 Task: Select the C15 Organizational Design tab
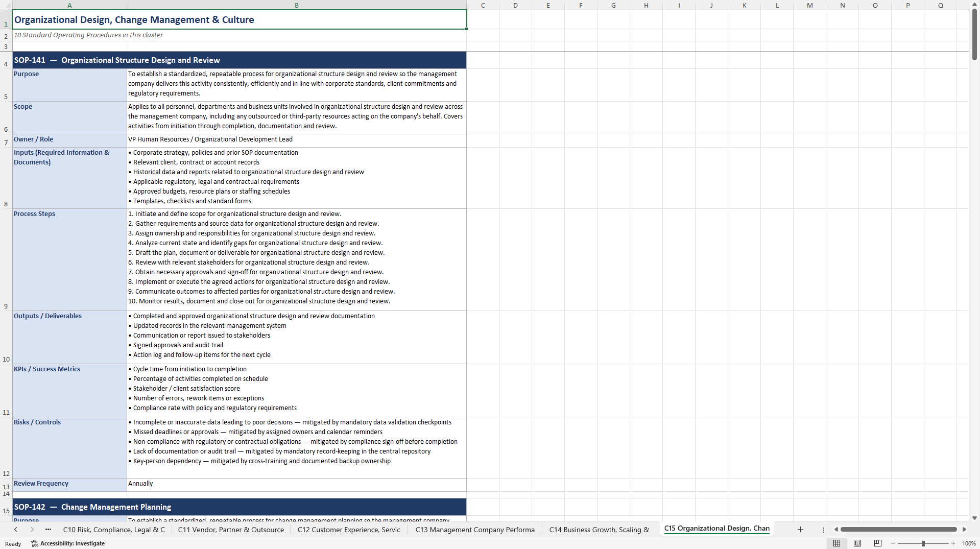[716, 529]
